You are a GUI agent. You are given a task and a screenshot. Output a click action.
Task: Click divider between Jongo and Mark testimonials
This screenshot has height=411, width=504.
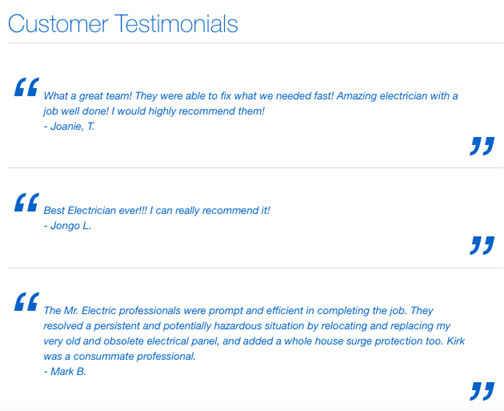click(255, 267)
